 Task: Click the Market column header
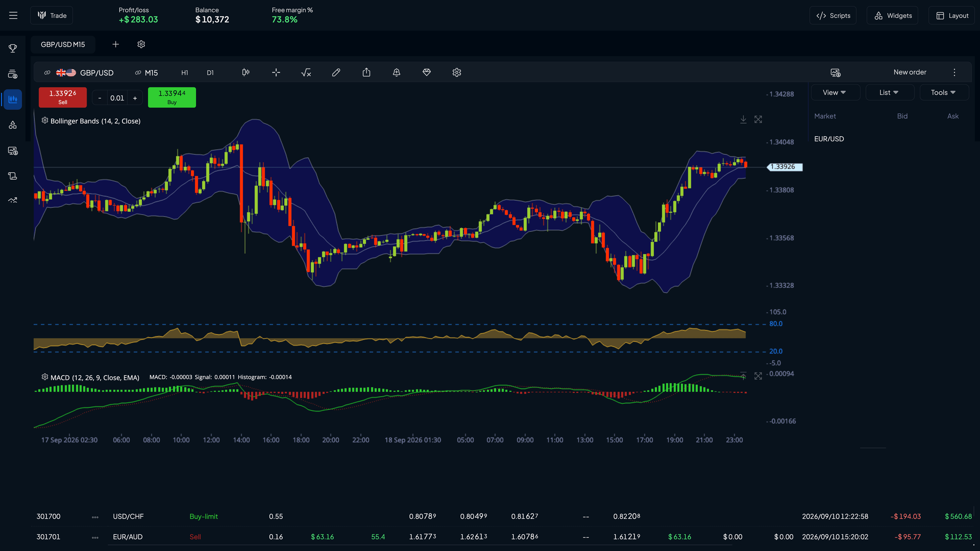(x=825, y=116)
